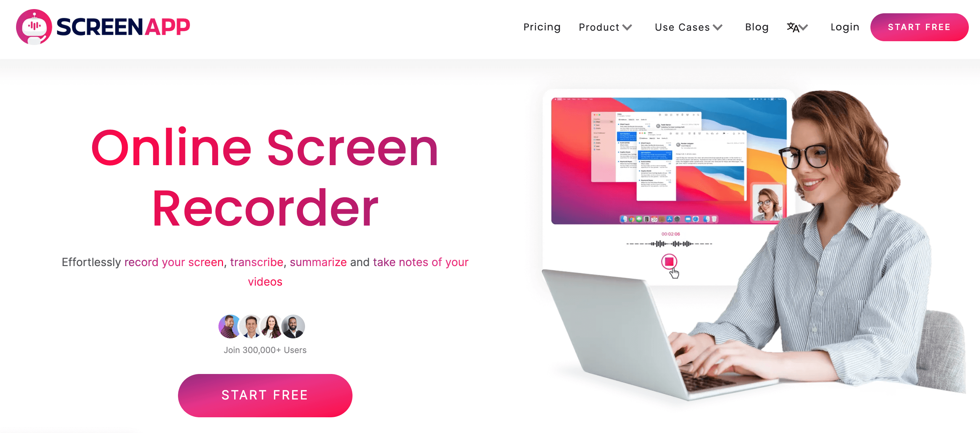This screenshot has width=980, height=433.
Task: Click the START FREE button in hero
Action: pos(265,394)
